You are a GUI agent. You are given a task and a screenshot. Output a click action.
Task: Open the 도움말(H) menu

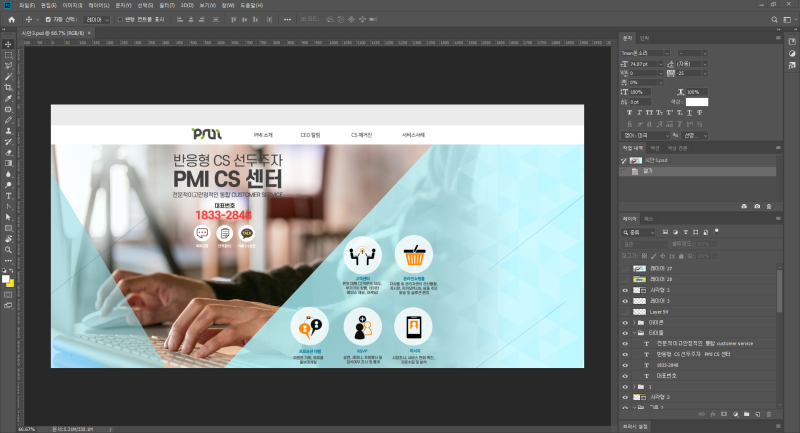(x=252, y=5)
